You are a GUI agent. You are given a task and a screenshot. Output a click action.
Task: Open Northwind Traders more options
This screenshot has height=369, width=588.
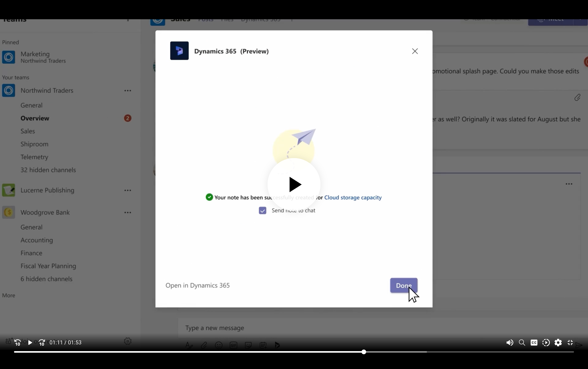[128, 91]
